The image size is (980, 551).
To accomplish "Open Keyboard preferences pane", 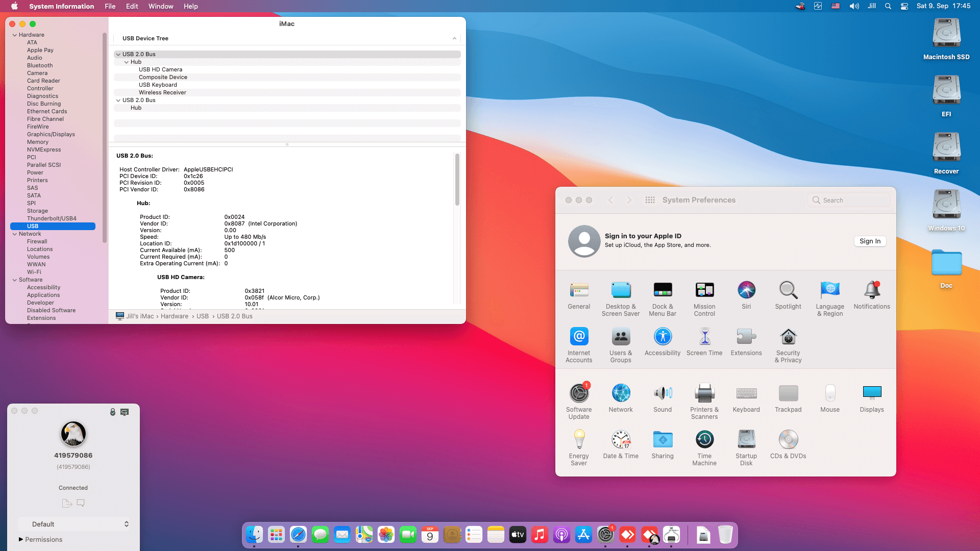I will [x=746, y=398].
